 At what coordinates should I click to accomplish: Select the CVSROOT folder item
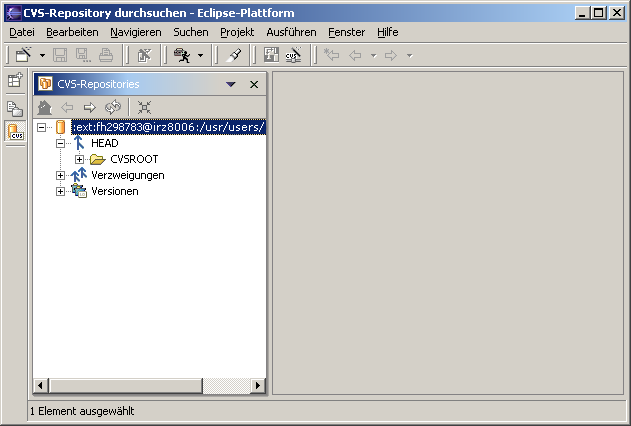pyautogui.click(x=134, y=159)
